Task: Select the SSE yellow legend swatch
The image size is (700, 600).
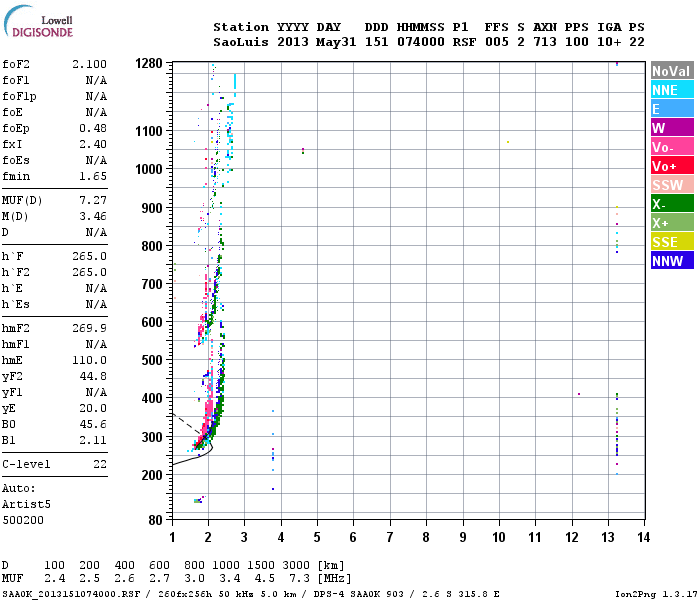Action: (672, 242)
